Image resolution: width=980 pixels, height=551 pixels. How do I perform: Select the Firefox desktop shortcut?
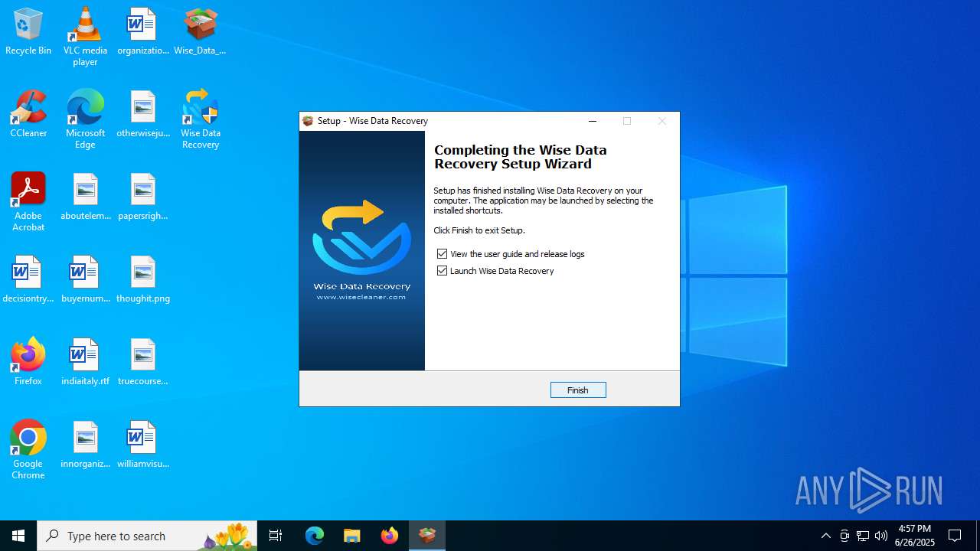[x=28, y=362]
